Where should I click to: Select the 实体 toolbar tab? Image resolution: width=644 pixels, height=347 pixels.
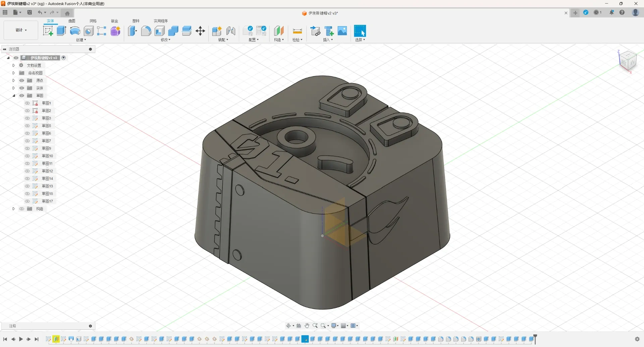[x=50, y=21]
